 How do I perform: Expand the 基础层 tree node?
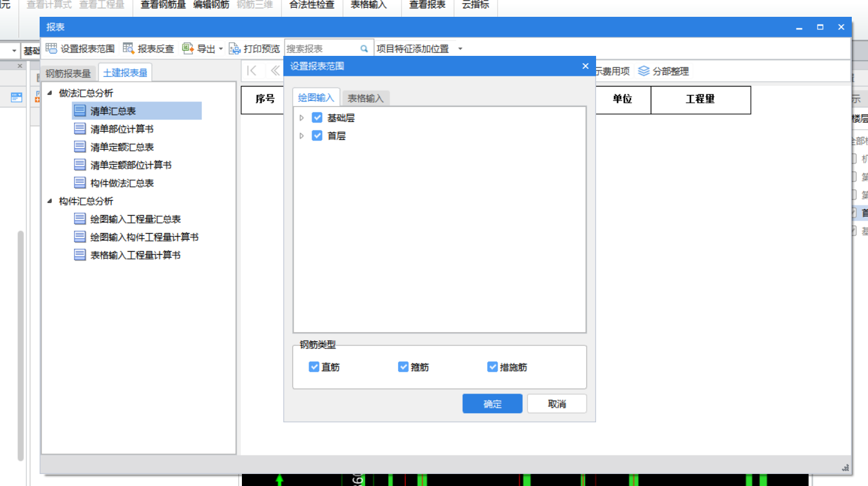[x=302, y=118]
